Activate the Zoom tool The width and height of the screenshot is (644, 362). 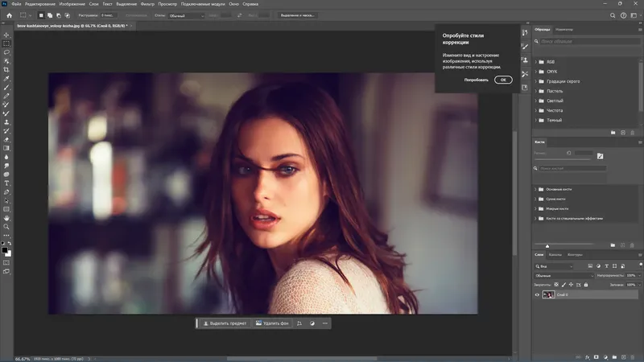click(6, 227)
